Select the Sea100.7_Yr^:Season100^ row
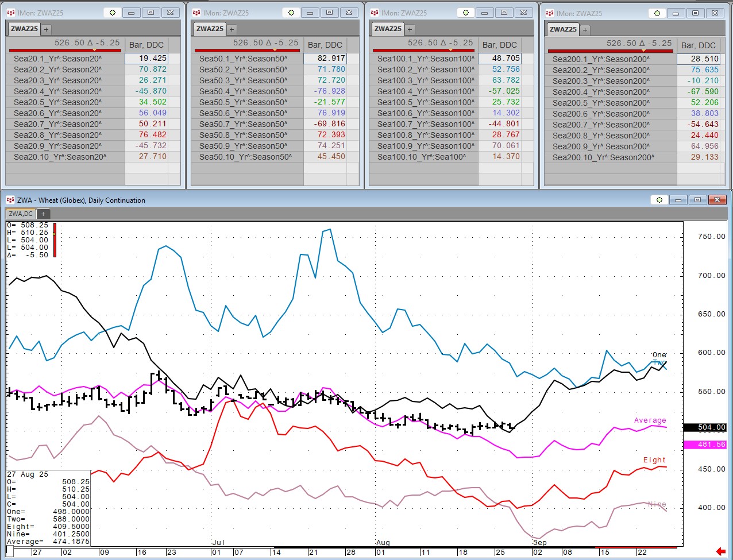The height and width of the screenshot is (560, 733). (x=423, y=124)
